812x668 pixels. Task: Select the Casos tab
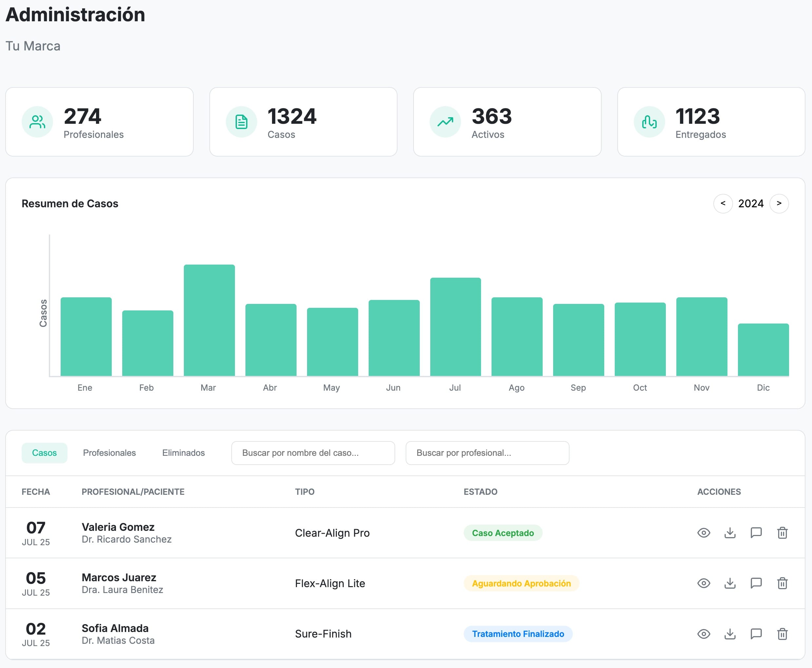44,453
